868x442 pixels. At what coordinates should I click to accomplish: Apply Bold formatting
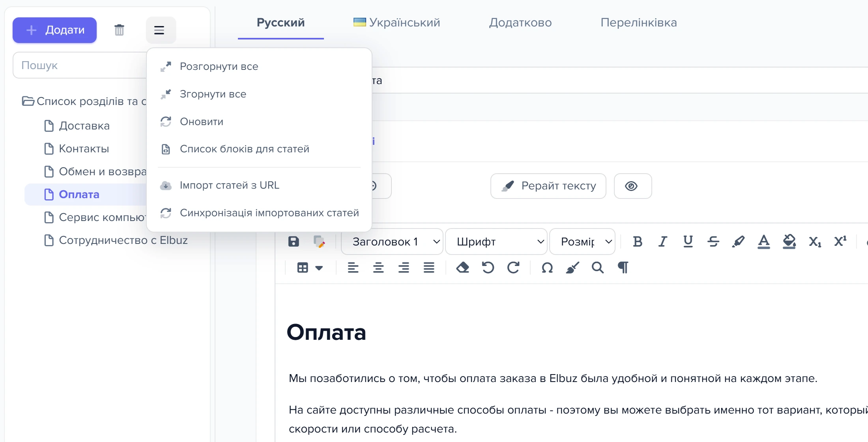[637, 242]
